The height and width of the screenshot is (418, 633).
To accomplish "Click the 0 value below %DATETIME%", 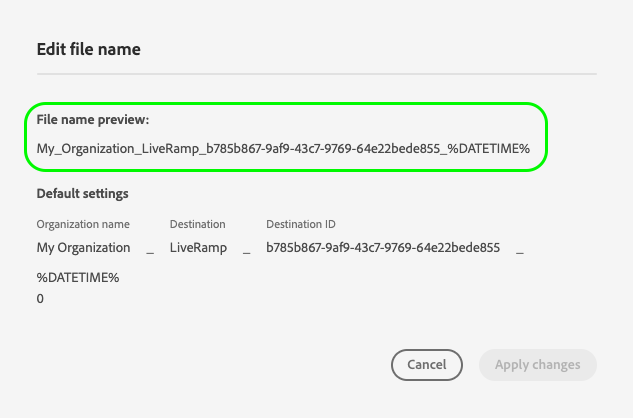I will pos(40,298).
